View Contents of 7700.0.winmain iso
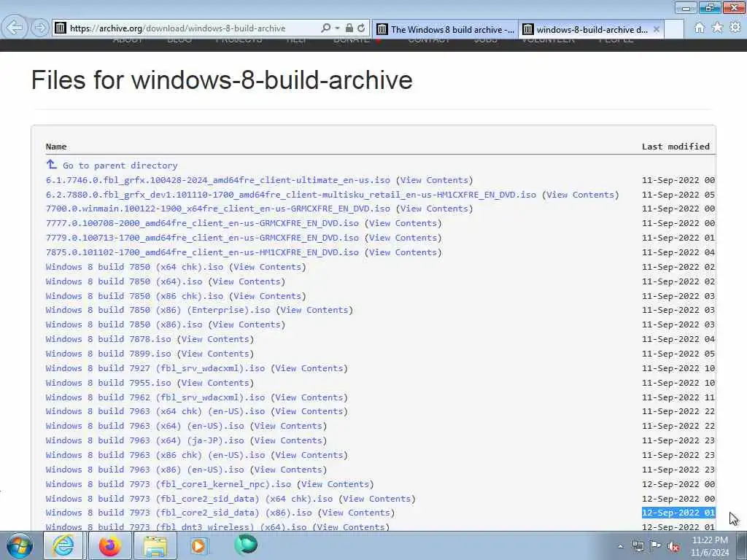 click(434, 209)
